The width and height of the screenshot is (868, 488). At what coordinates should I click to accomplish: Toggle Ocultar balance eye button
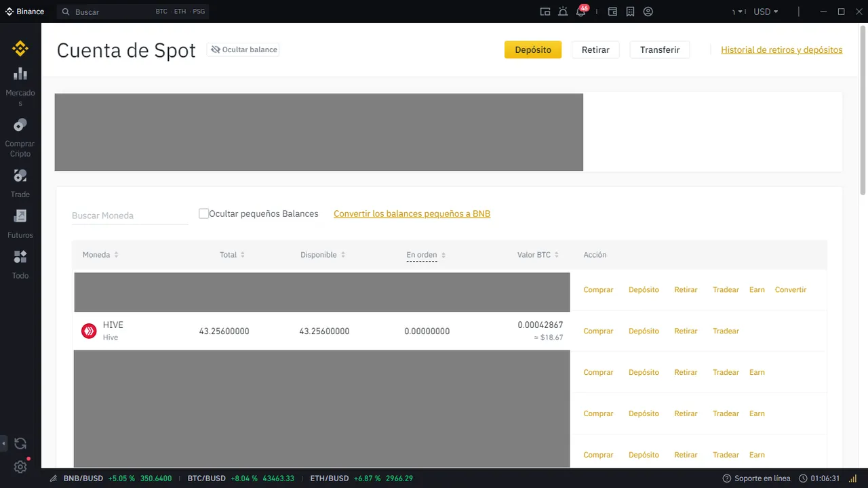click(243, 49)
